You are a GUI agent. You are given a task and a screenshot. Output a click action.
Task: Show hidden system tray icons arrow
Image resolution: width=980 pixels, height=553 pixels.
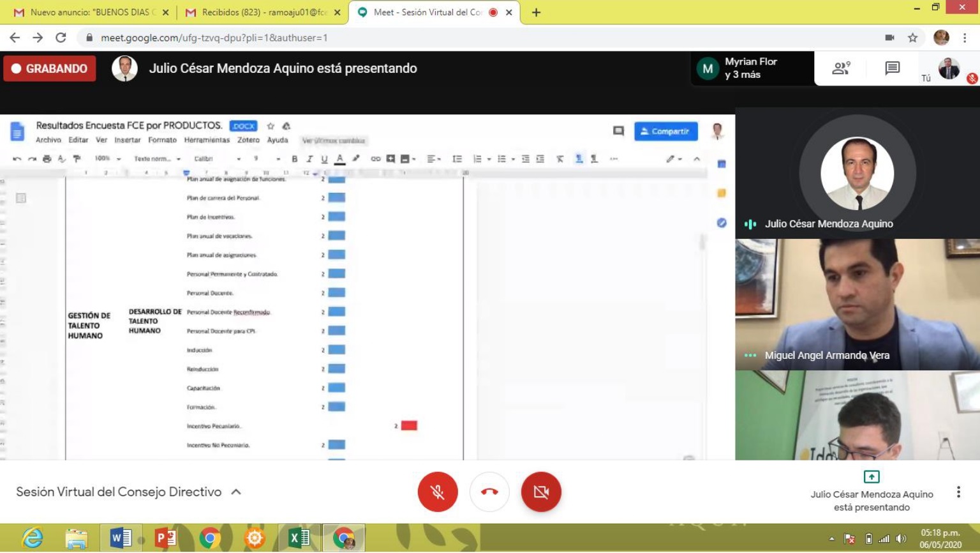click(831, 538)
